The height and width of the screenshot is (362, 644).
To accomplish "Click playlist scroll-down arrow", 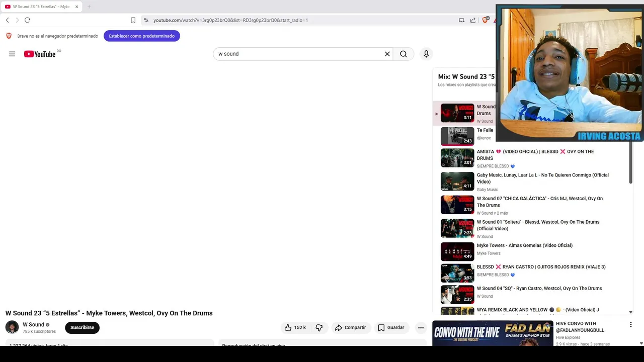I will (631, 312).
